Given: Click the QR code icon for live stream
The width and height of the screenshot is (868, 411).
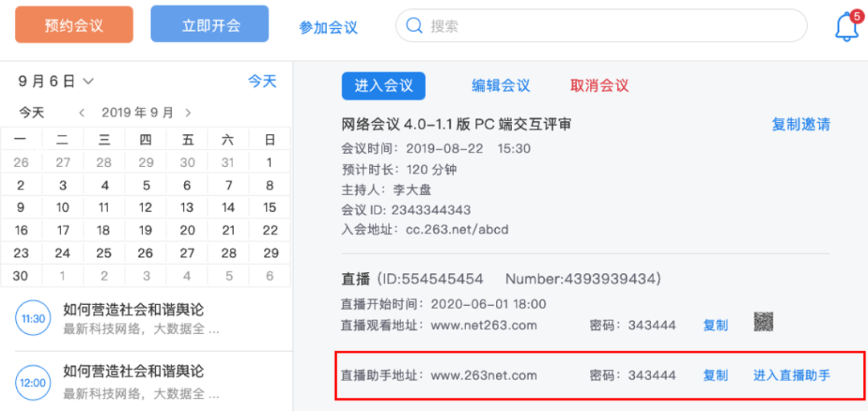Looking at the screenshot, I should pos(764,322).
